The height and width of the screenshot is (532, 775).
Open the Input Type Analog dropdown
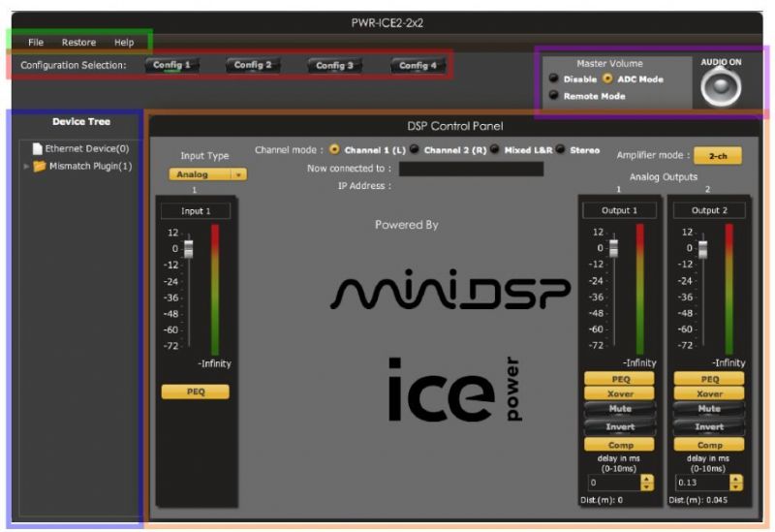pyautogui.click(x=207, y=174)
